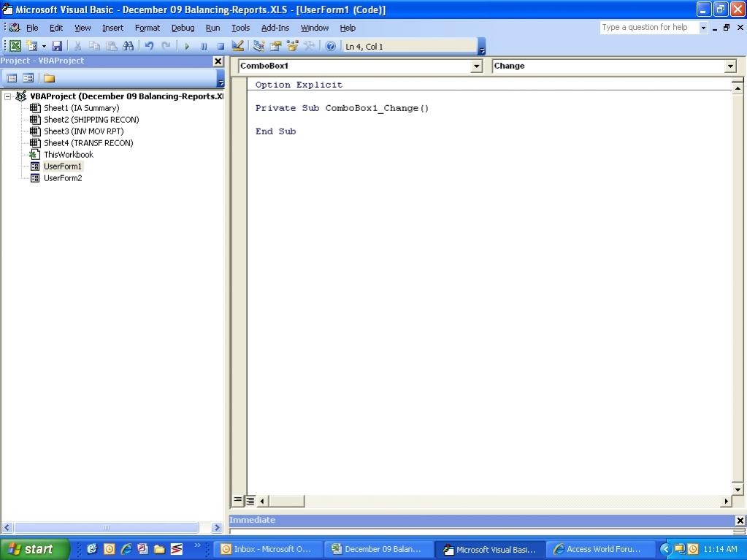Screen dimensions: 747x560
Task: Select Sheet1 (IA Summary) in project tree
Action: point(81,108)
